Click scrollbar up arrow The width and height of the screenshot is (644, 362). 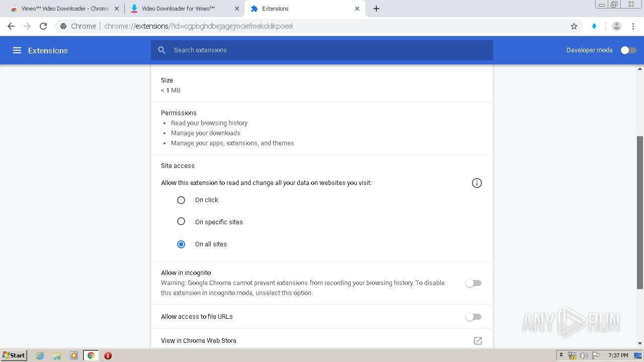[640, 68]
